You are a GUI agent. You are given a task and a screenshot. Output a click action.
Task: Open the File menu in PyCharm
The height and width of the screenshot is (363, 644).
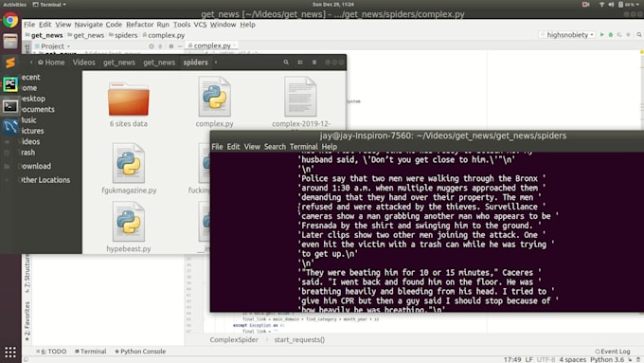(29, 25)
